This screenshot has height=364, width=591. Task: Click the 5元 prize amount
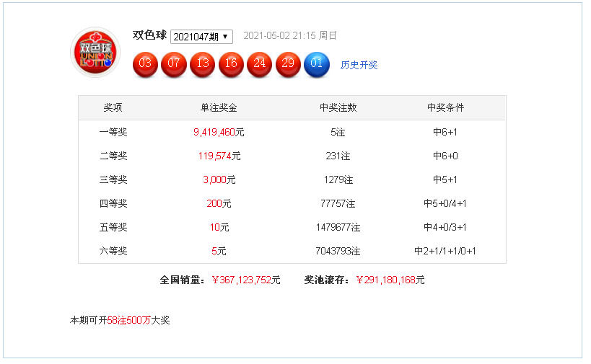click(219, 251)
